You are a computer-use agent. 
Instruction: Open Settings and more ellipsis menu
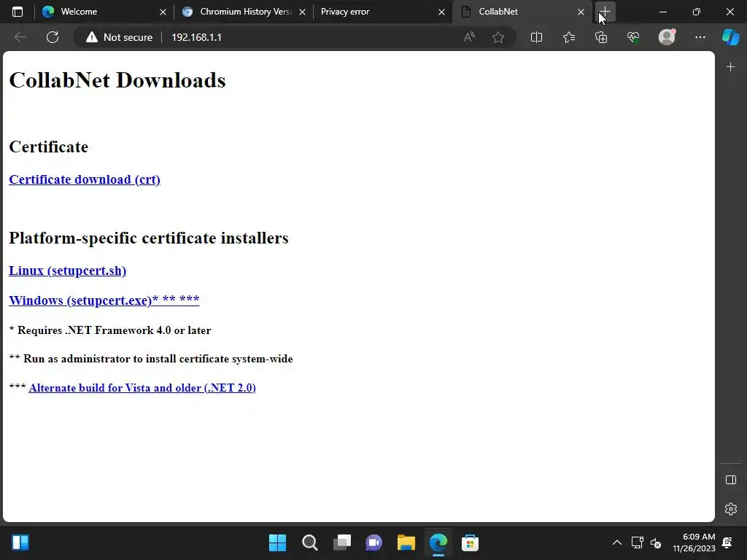tap(700, 37)
